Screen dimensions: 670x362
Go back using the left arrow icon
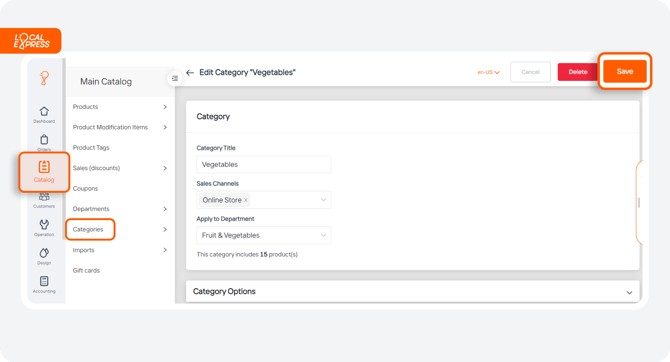tap(190, 73)
